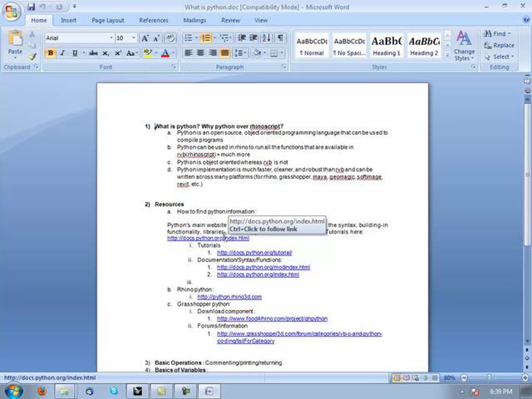Apply numbered list formatting
The width and height of the screenshot is (532, 399).
pyautogui.click(x=206, y=38)
